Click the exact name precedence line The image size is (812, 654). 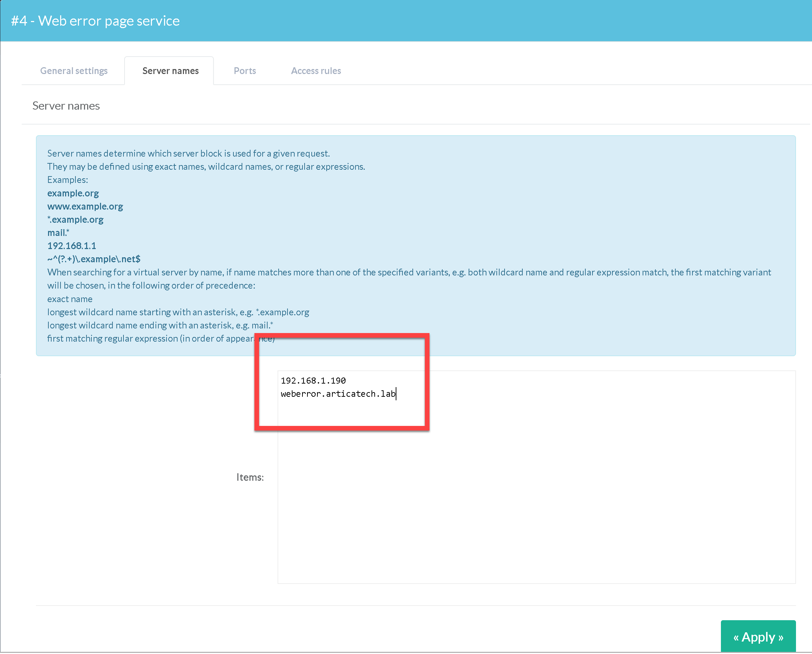[70, 299]
